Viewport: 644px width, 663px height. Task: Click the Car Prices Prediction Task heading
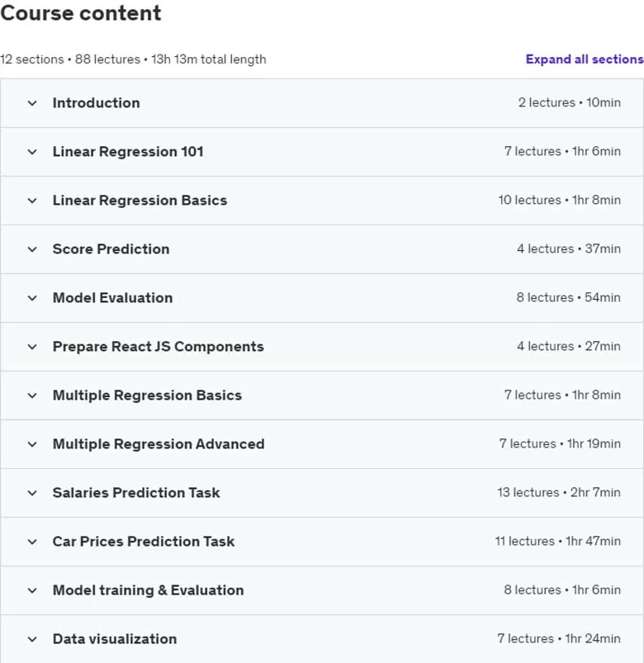coord(144,542)
